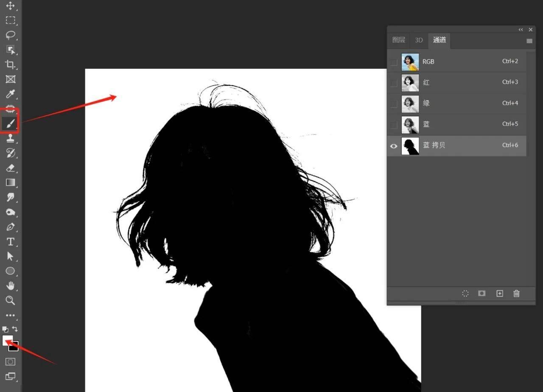Image resolution: width=543 pixels, height=392 pixels.
Task: Select the Zoom magnifier tool
Action: coord(10,301)
